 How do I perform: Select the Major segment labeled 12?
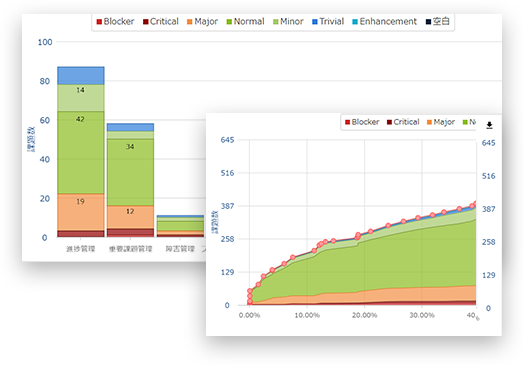(130, 217)
